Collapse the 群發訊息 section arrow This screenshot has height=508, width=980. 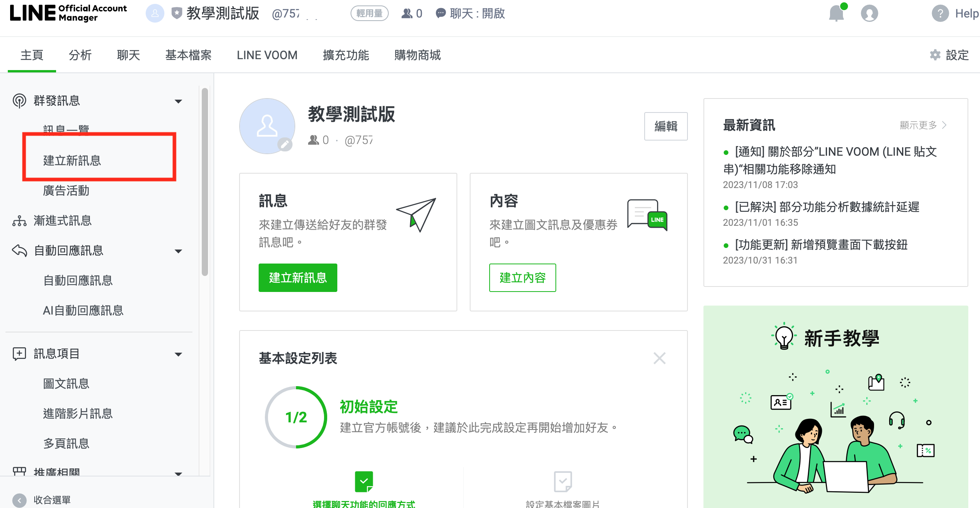178,101
